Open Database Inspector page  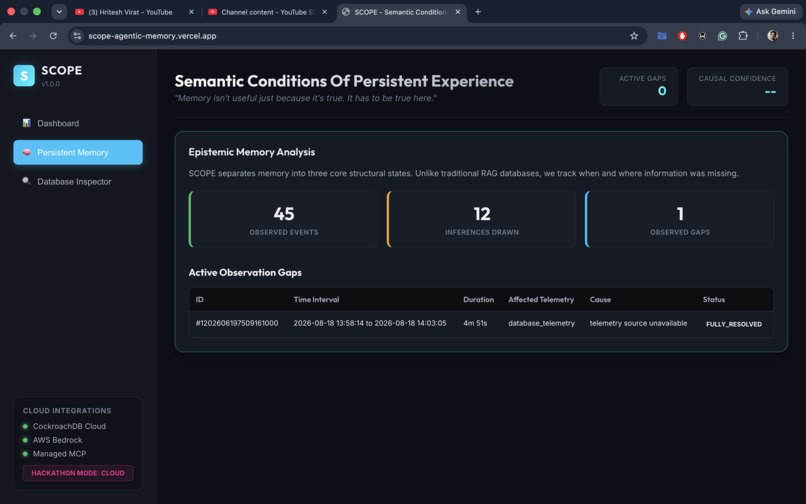pyautogui.click(x=78, y=182)
